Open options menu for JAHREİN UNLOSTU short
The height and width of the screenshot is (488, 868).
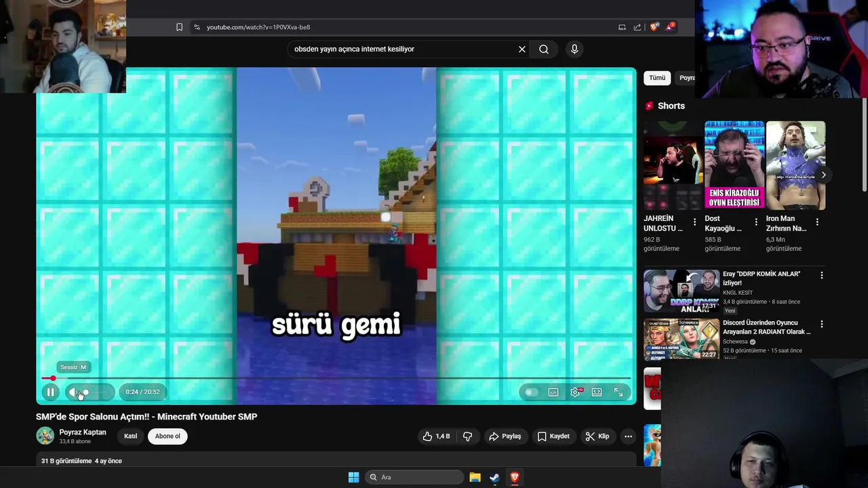point(694,222)
